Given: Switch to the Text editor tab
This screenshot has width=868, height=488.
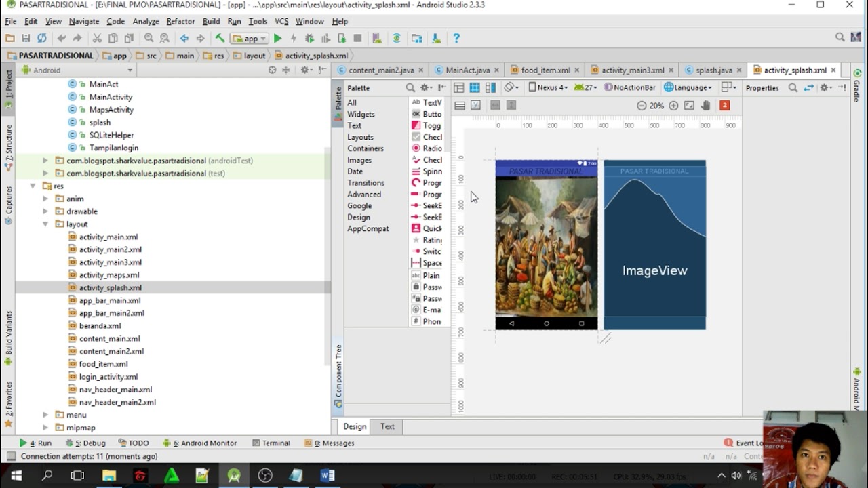Looking at the screenshot, I should click(387, 426).
